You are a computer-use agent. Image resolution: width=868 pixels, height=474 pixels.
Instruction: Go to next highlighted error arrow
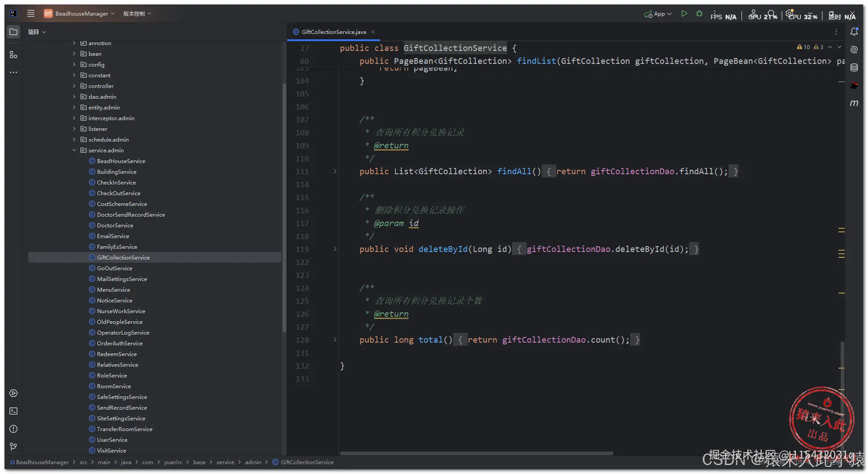pyautogui.click(x=839, y=47)
